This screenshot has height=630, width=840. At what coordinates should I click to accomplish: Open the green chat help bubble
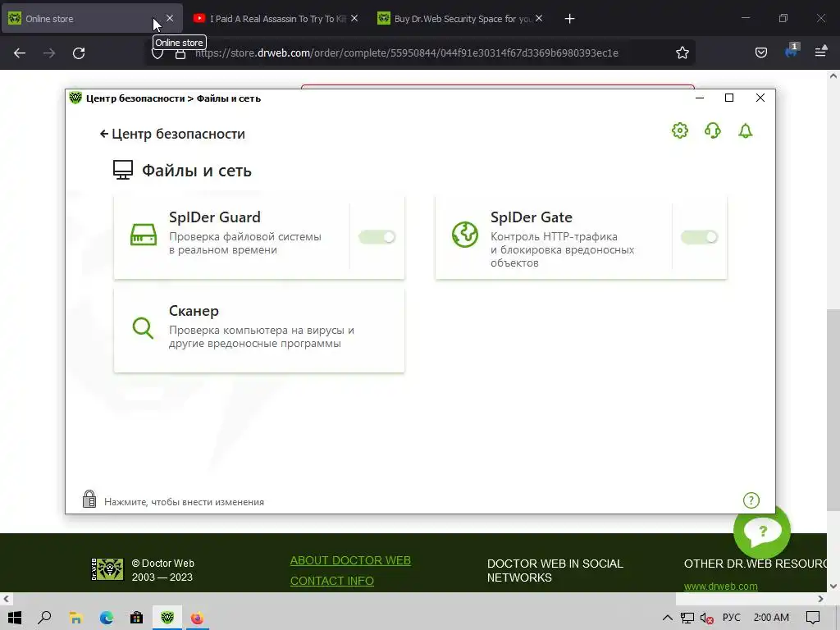click(762, 531)
